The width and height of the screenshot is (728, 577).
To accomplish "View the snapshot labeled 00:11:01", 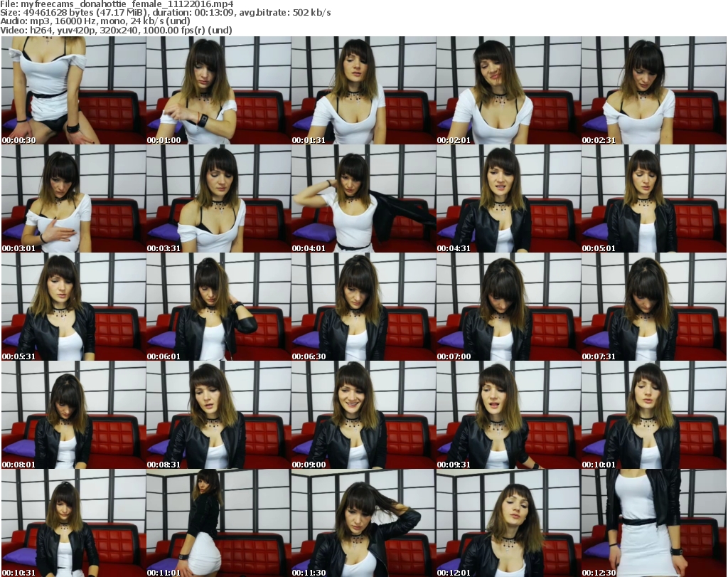I will [219, 523].
